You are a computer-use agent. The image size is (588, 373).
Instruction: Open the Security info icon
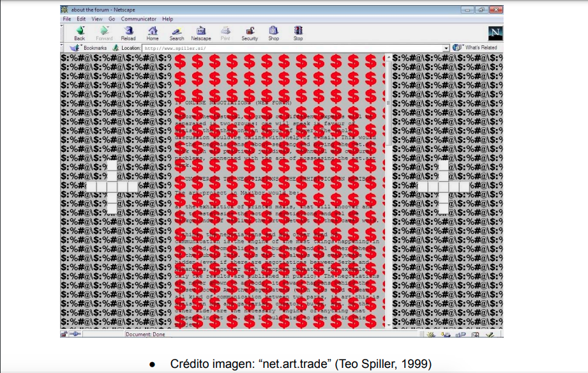pyautogui.click(x=250, y=33)
